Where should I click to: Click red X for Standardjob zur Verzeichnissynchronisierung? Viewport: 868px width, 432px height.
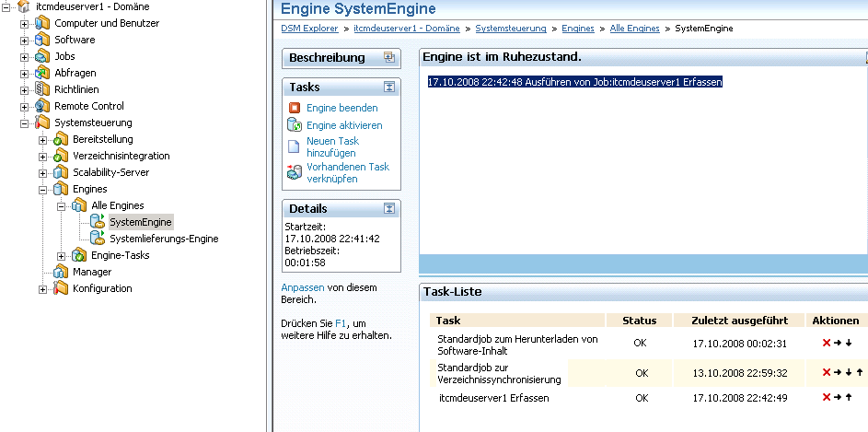pyautogui.click(x=825, y=373)
